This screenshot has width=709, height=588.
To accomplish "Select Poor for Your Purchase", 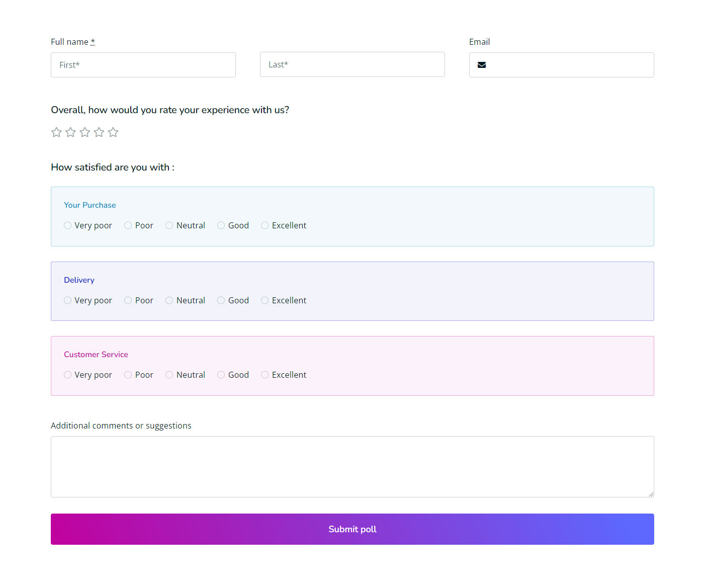I will click(x=128, y=225).
